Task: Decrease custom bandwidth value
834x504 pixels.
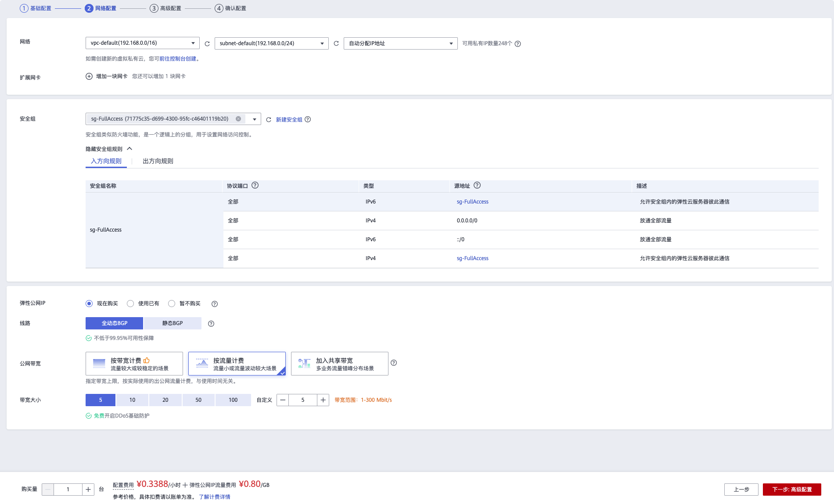Action: (x=283, y=400)
